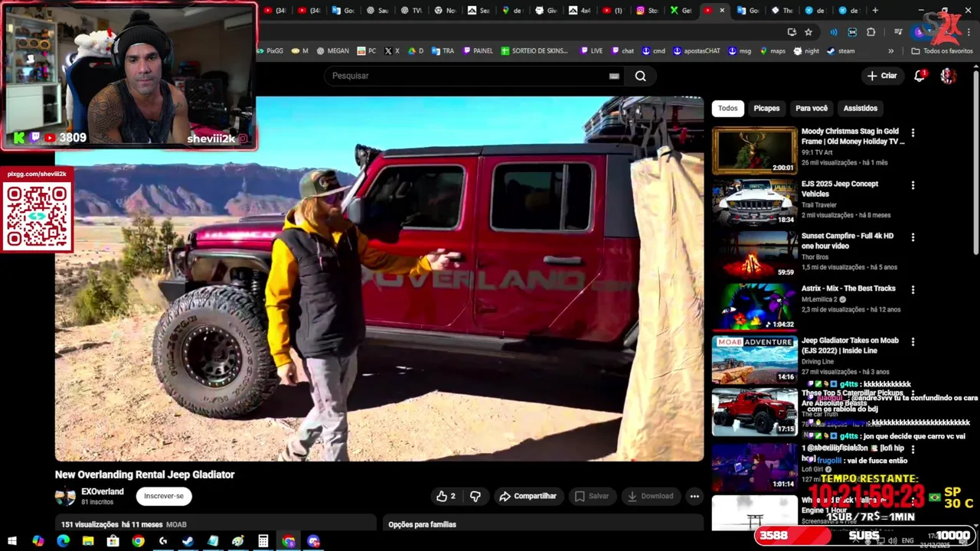980x551 pixels.
Task: Open a new browser tab
Action: [875, 10]
